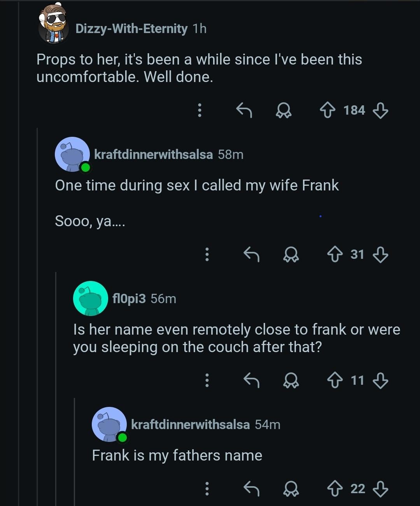Downvote the comment with 22 points
420x506 pixels.
380,489
